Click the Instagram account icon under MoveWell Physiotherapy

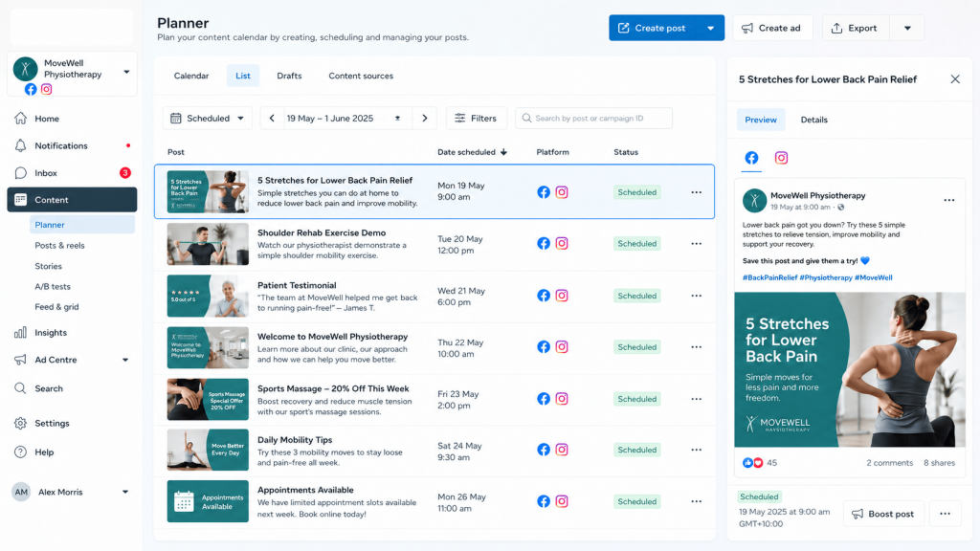pos(46,89)
